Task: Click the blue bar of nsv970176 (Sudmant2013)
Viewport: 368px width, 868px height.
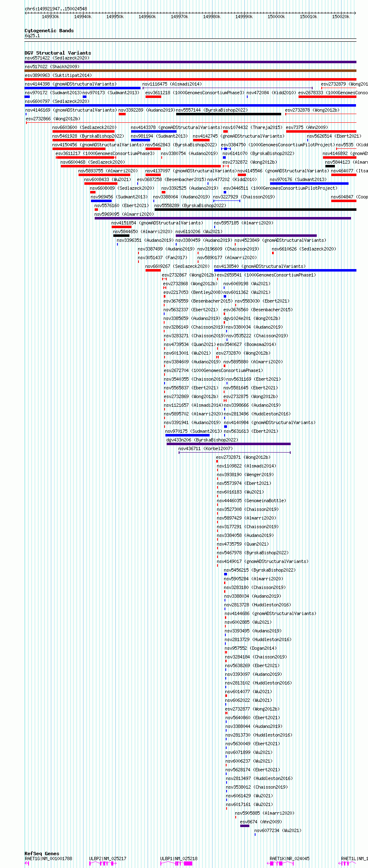Action: click(309, 184)
